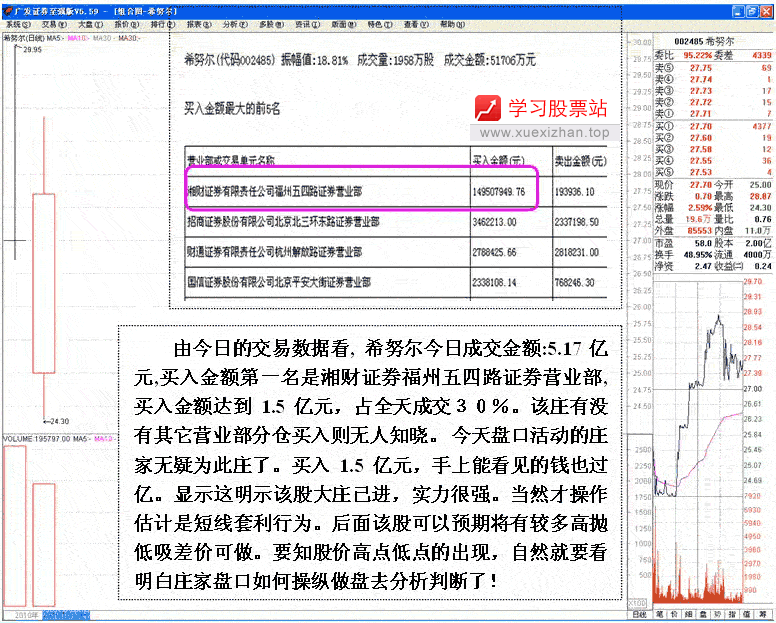Click the 湘财证券福州五四路证券营业部 row
776x623 pixels.
396,192
